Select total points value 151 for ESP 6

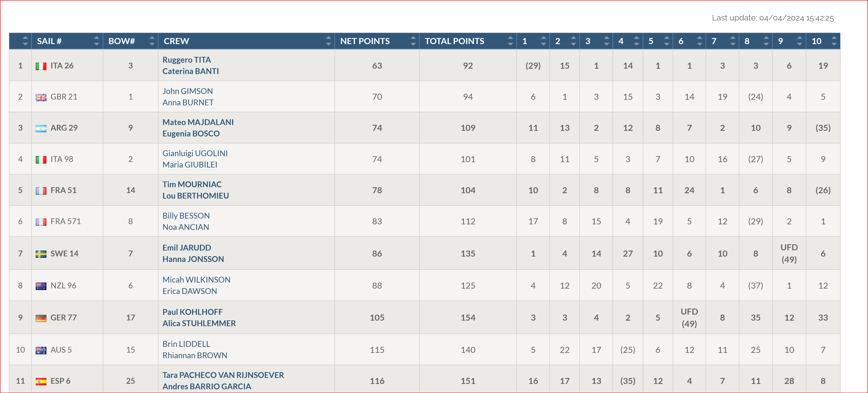468,381
